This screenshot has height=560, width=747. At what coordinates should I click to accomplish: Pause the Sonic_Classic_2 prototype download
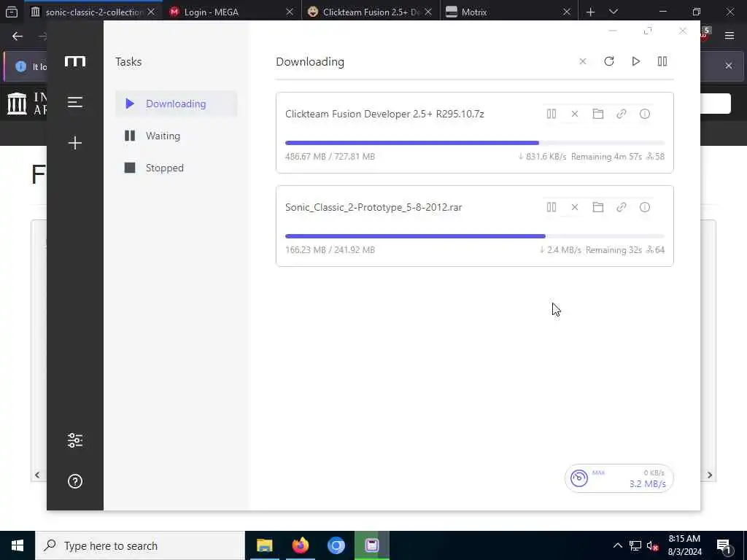coord(551,207)
